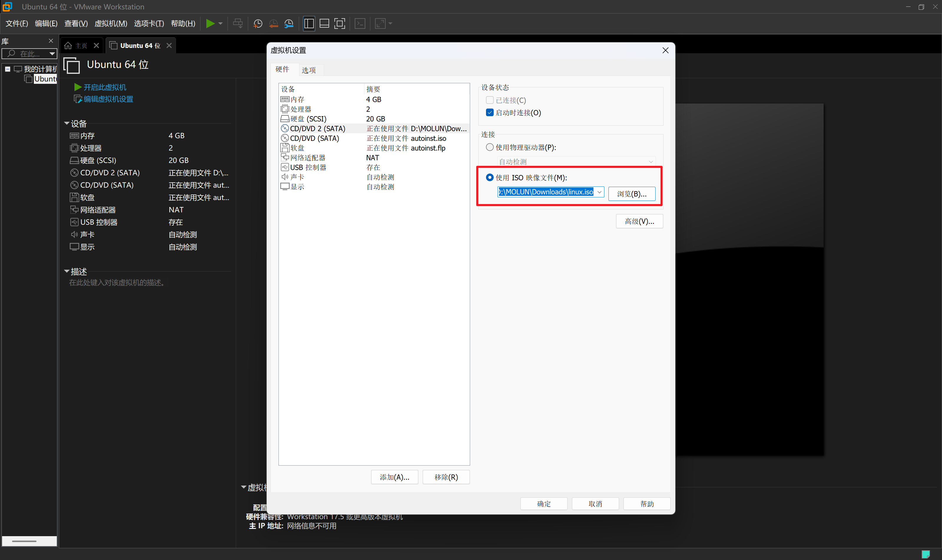Screen dimensions: 942x560
Task: Click the ISO path linux.iso text field
Action: click(x=546, y=192)
